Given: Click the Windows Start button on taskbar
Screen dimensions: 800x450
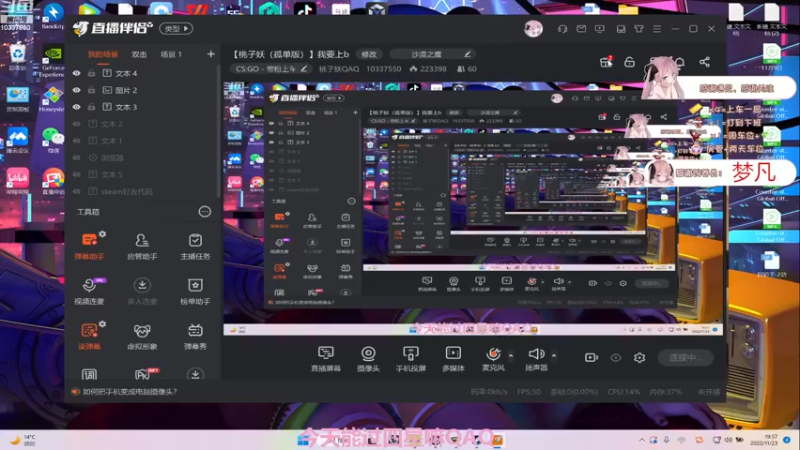Looking at the screenshot, I should tap(303, 440).
